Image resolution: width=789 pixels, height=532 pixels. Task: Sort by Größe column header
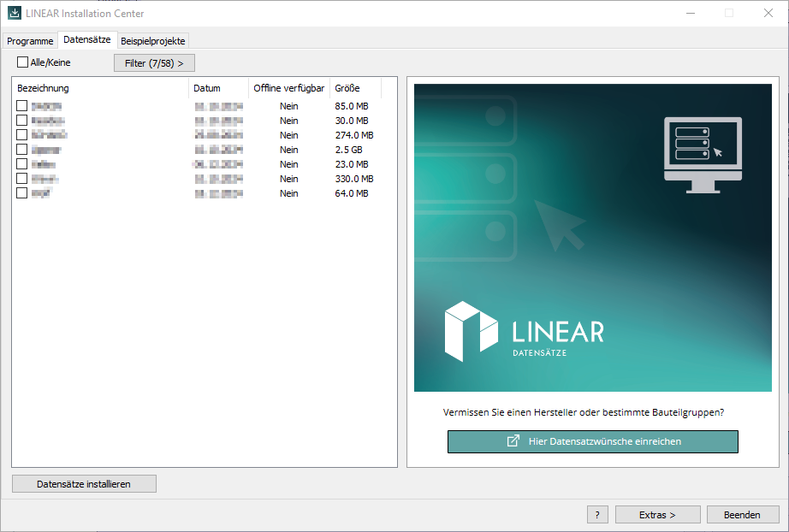[x=355, y=88]
